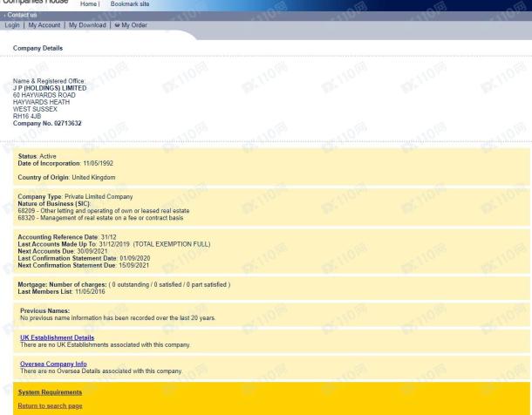532x415 pixels.
Task: Click Return to search page link
Action: 50,406
